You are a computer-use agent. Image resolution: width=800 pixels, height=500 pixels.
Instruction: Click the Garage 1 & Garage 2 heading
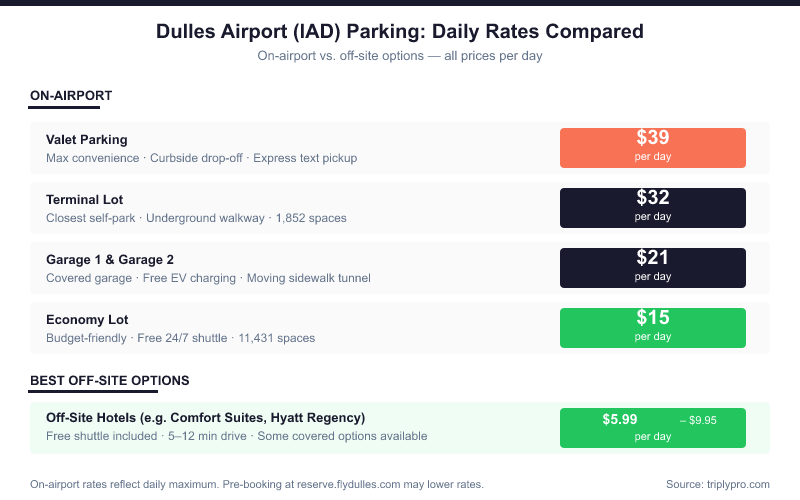tap(110, 260)
